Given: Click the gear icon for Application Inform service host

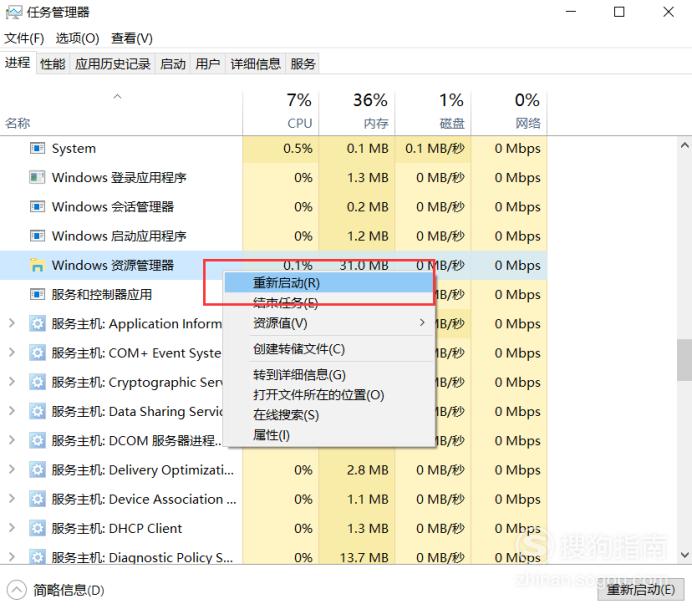Looking at the screenshot, I should (37, 324).
